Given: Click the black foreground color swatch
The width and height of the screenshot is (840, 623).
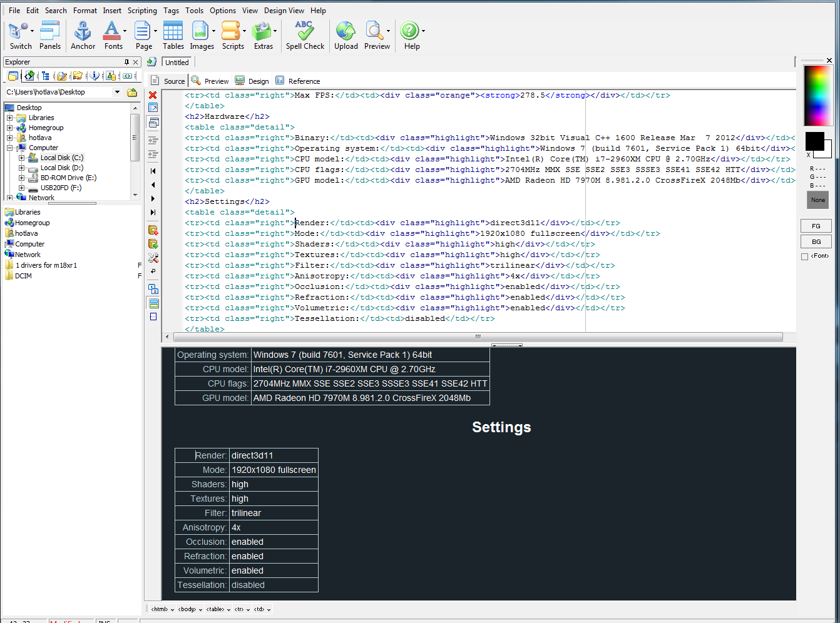Looking at the screenshot, I should (814, 141).
